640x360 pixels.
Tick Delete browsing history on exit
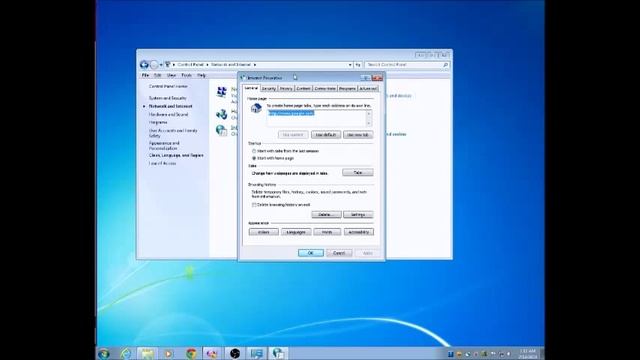tap(254, 205)
